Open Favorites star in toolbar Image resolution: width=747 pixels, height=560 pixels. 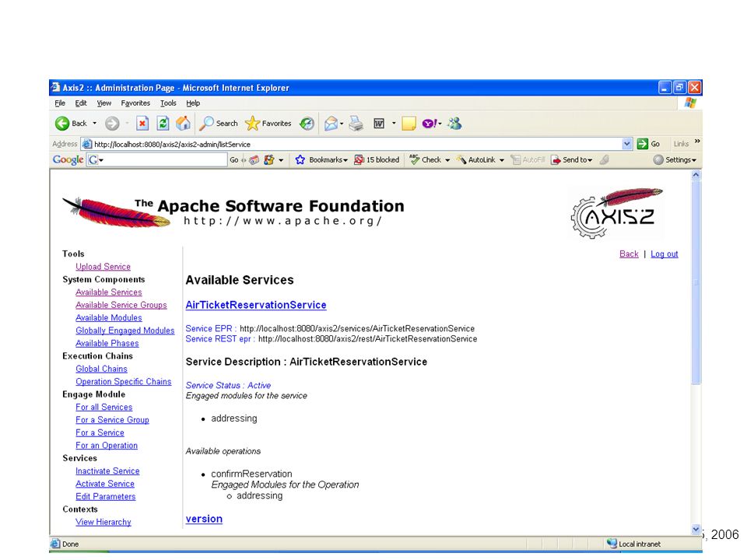268,124
